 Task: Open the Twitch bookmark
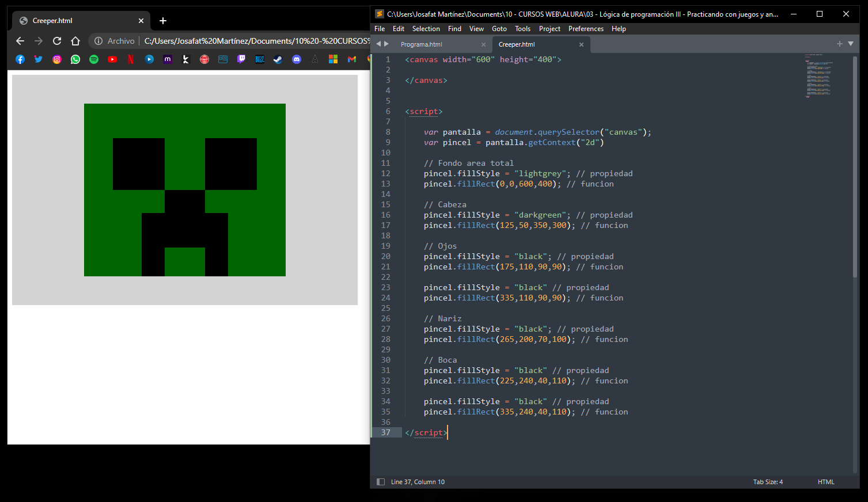[x=241, y=59]
